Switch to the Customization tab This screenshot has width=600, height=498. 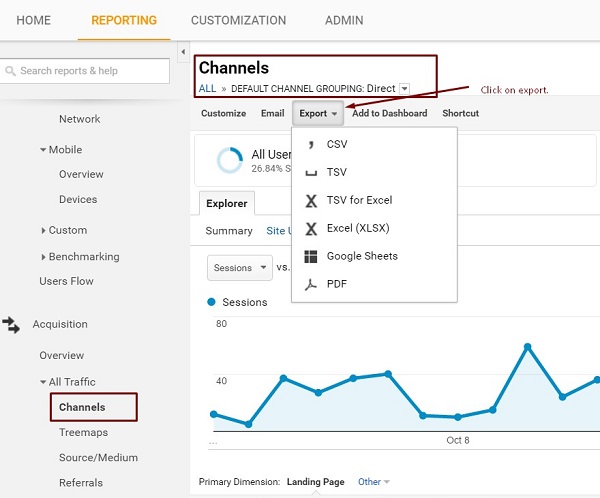pyautogui.click(x=238, y=20)
